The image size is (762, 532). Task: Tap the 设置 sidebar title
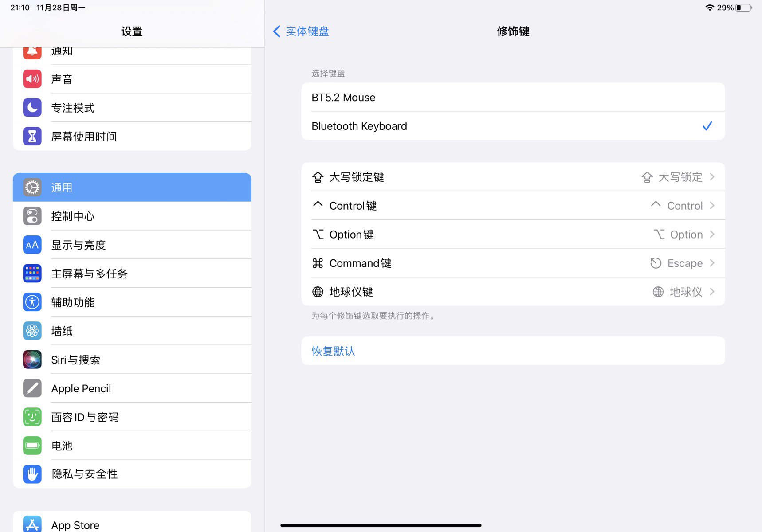[x=132, y=31]
